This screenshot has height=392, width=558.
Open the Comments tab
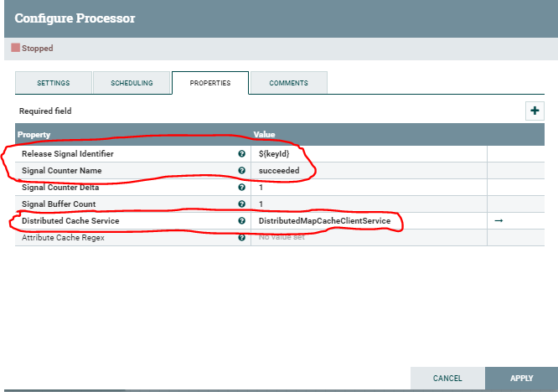click(x=288, y=83)
